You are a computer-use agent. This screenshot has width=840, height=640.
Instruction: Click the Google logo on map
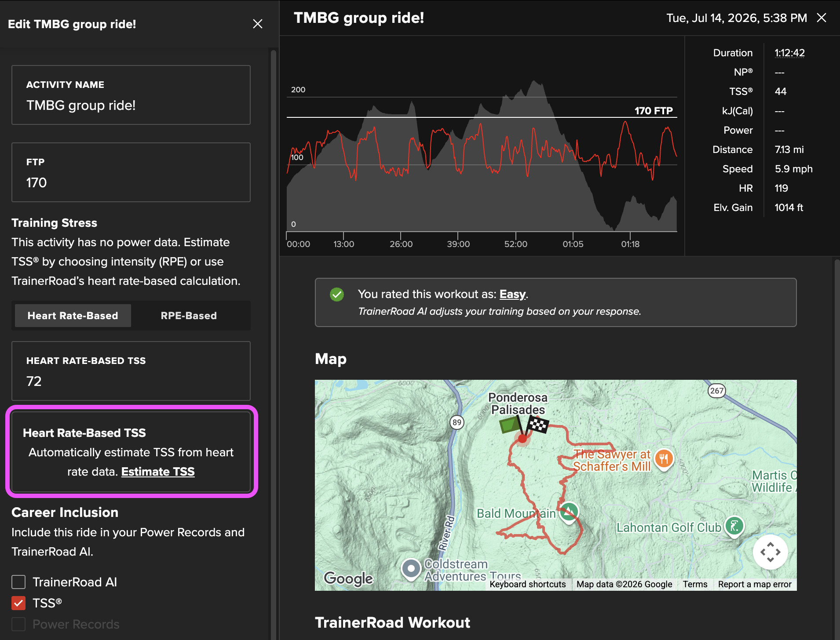pos(348,578)
